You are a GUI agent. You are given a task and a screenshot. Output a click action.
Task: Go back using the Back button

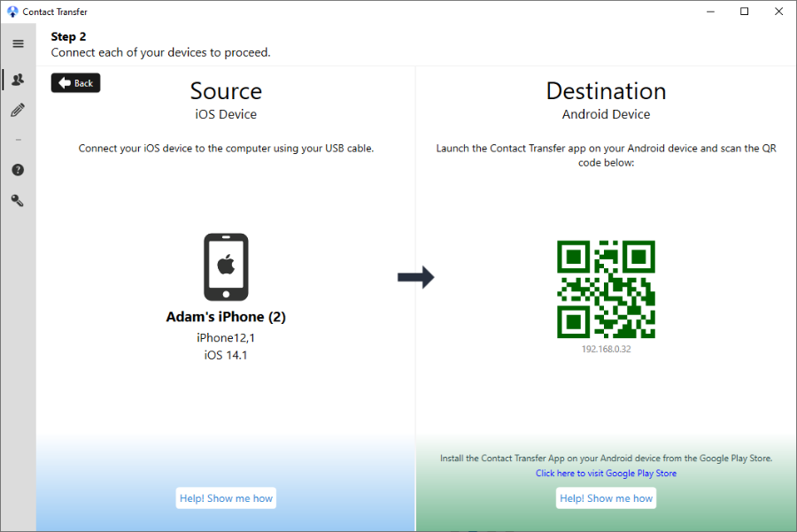pyautogui.click(x=75, y=83)
